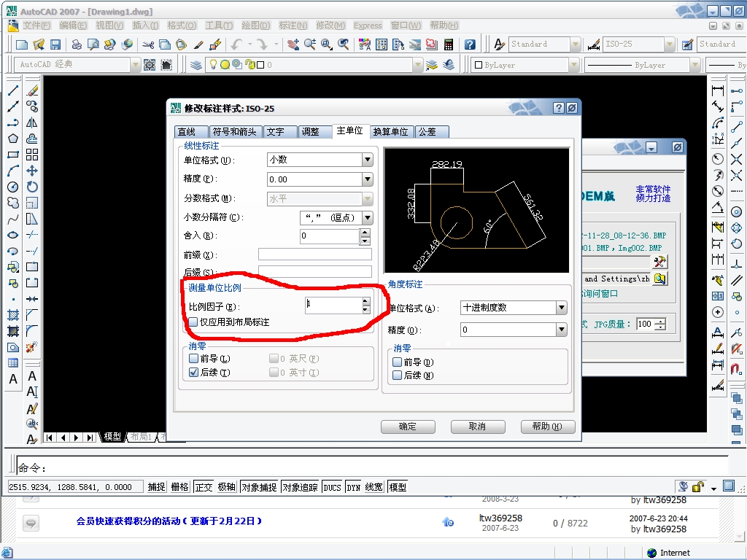Viewport: 747px width, 560px height.
Task: Click the Save icon in standard toolbar
Action: 55,44
